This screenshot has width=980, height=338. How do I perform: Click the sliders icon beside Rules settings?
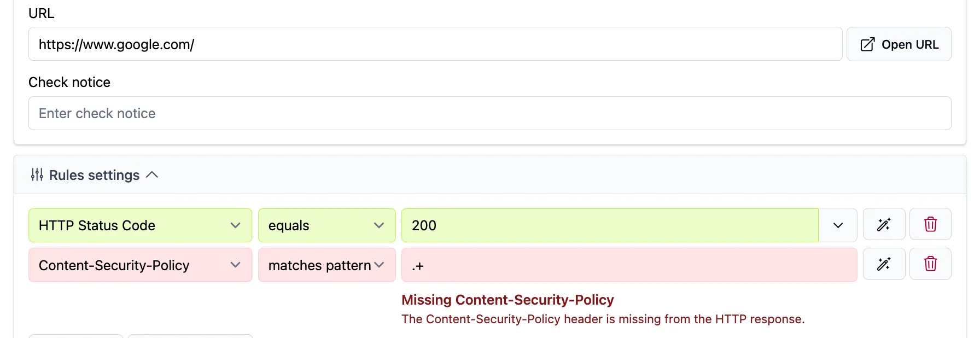coord(36,174)
